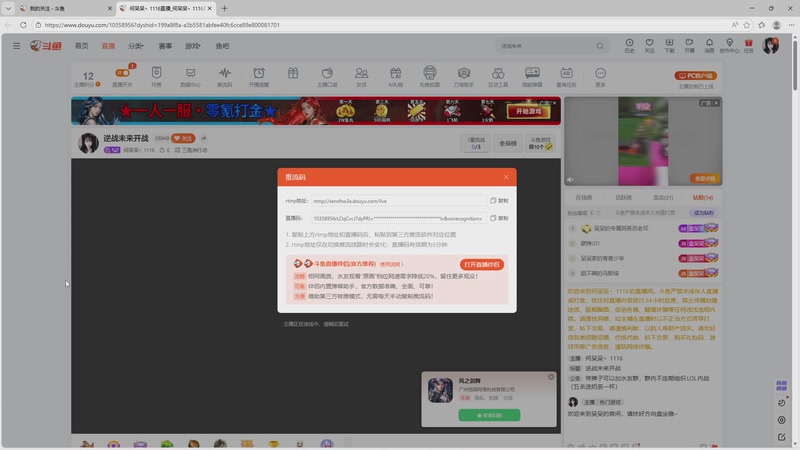800x450 pixels.
Task: Open 高能弹幕 toolbar icon
Action: [532, 76]
